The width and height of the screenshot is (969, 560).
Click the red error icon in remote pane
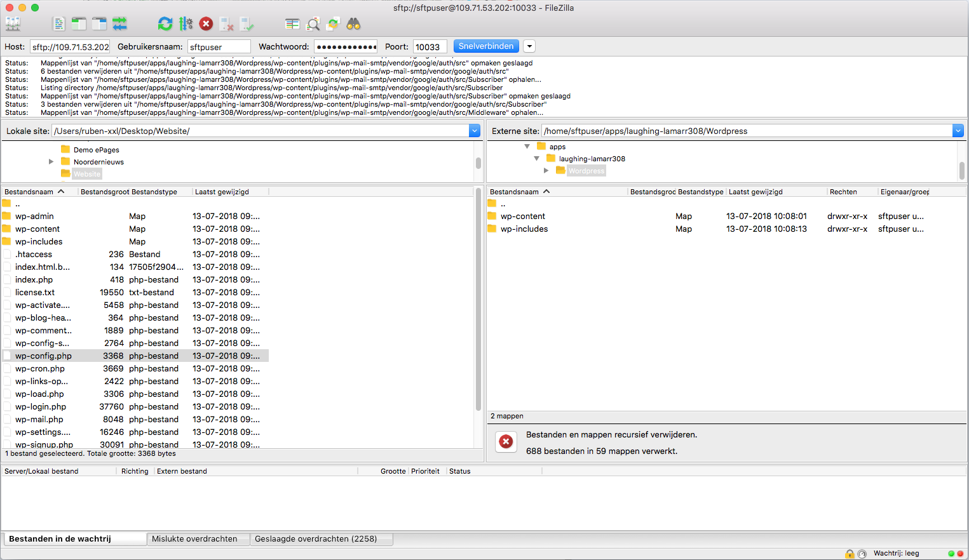tap(506, 442)
